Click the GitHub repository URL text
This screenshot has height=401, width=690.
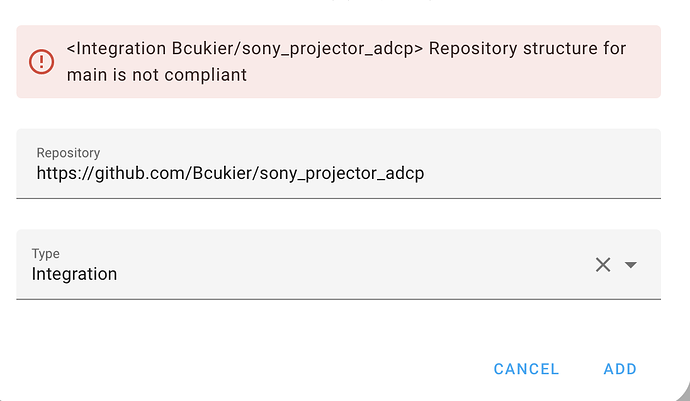tap(230, 174)
